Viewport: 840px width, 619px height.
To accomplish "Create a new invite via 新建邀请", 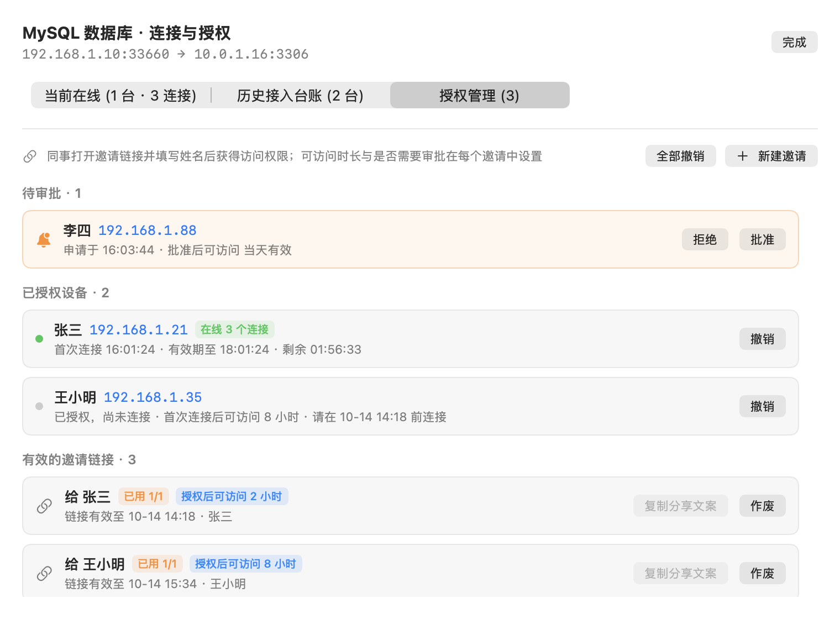I will (x=771, y=156).
